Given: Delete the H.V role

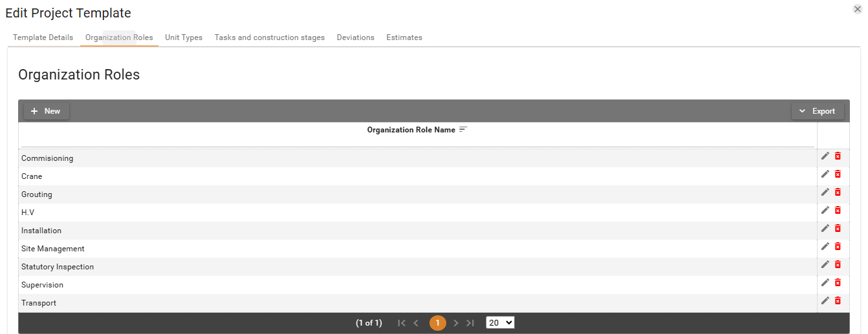Looking at the screenshot, I should 838,210.
